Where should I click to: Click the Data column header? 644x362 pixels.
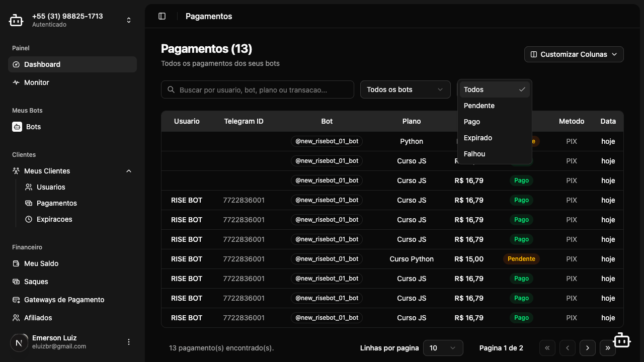coord(608,121)
